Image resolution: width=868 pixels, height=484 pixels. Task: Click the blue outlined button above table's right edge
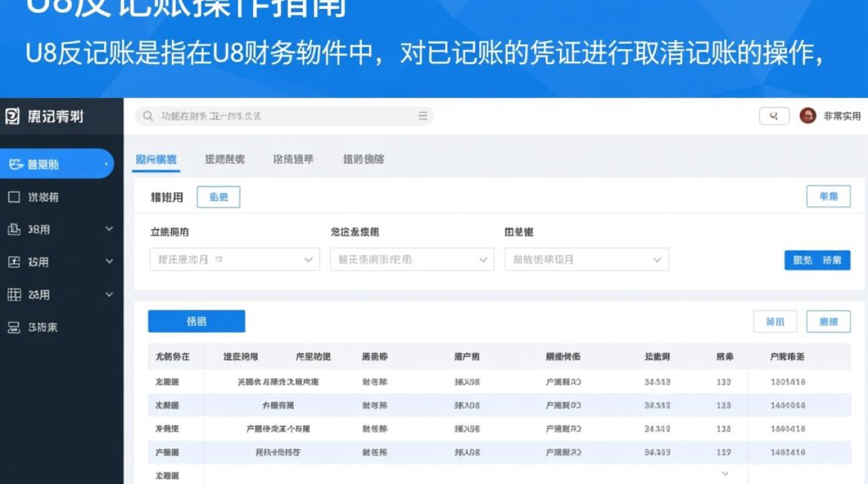point(829,321)
